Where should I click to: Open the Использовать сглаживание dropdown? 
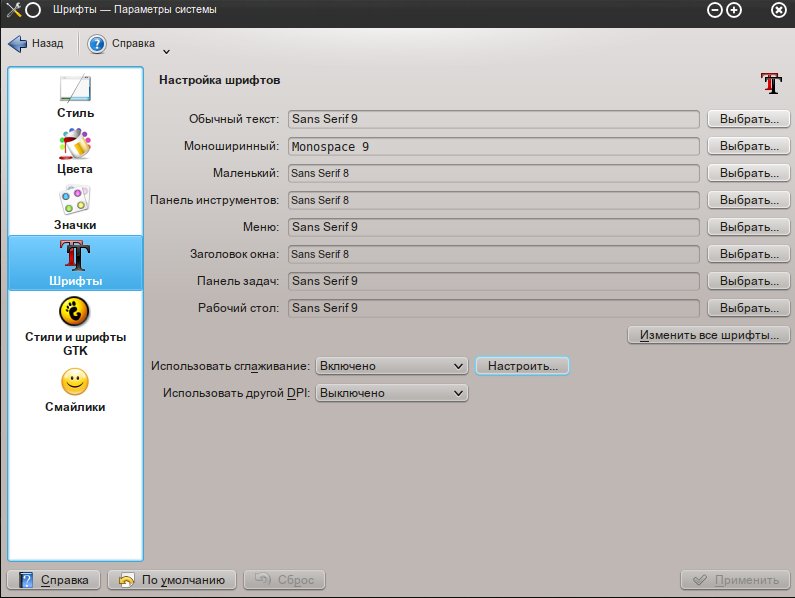click(391, 366)
